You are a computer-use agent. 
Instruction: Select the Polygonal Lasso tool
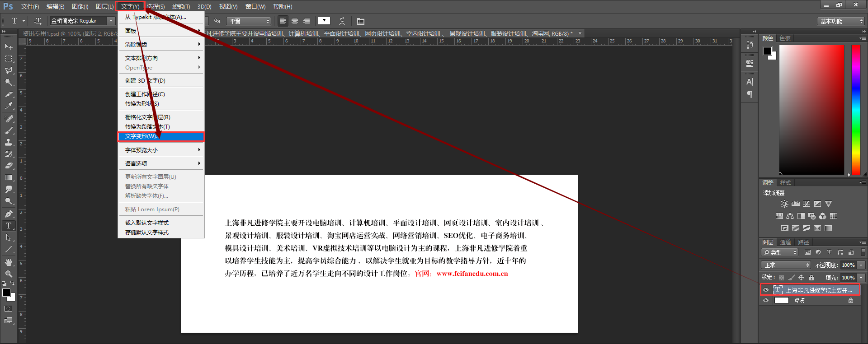pos(9,70)
